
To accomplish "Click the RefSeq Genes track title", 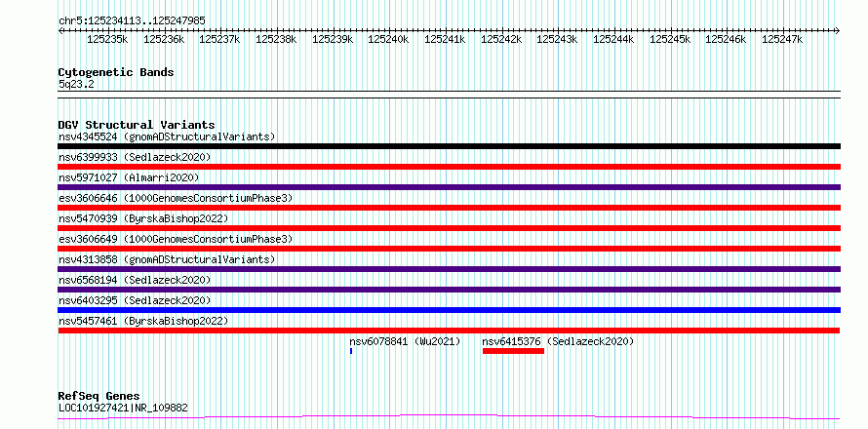I will click(x=99, y=397).
